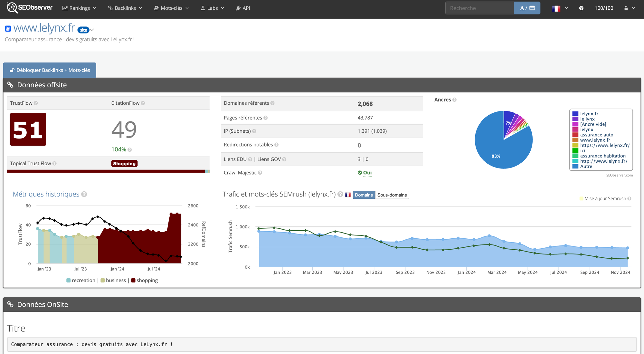
Task: Switch traffic chart to Sous-domaine
Action: [392, 195]
